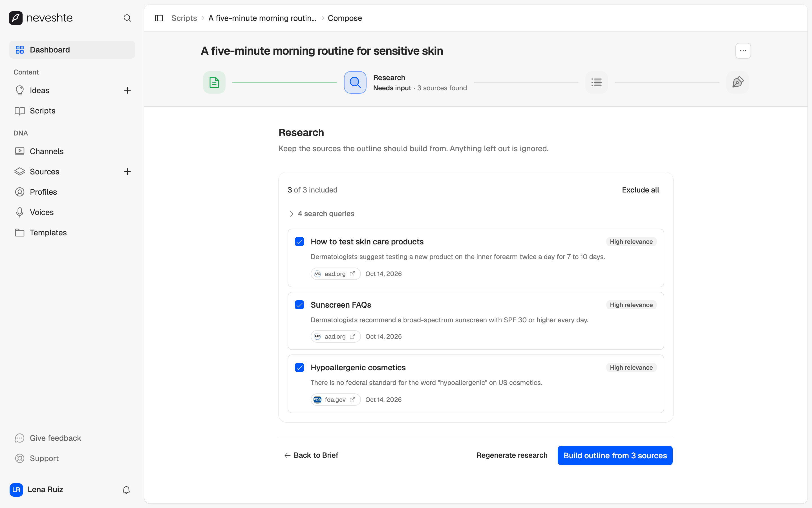
Task: Click Build outline from 3 sources
Action: [615, 456]
